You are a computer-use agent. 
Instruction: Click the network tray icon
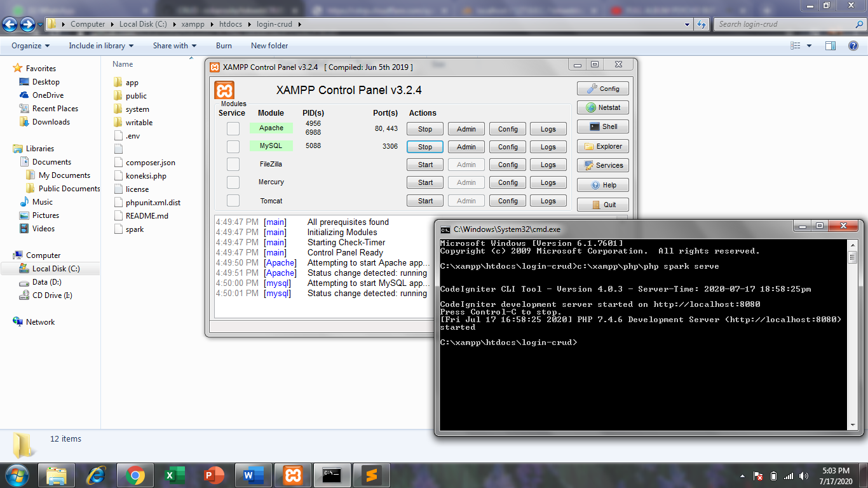point(789,476)
